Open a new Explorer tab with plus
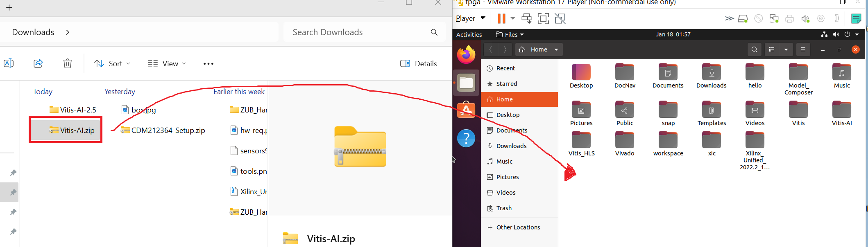 click(x=9, y=7)
